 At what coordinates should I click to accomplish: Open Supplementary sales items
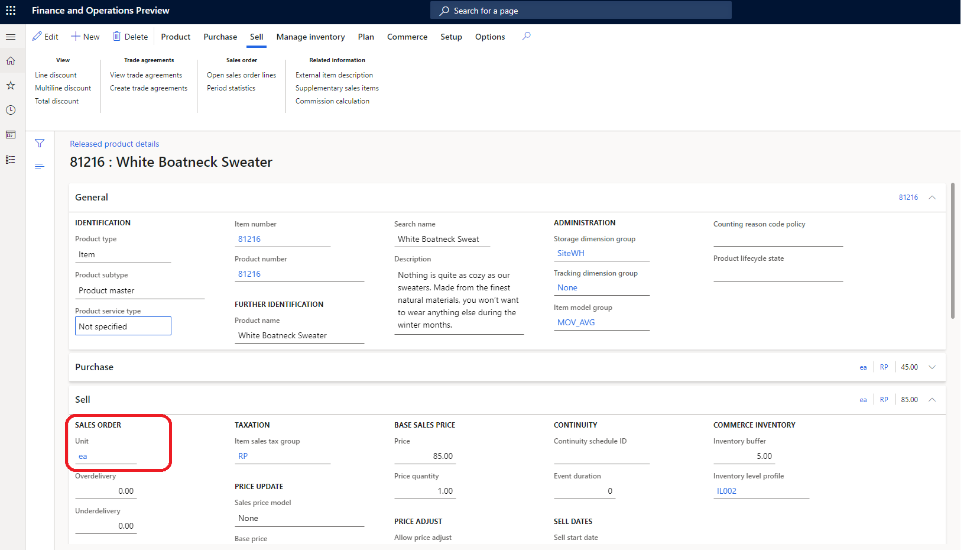pos(337,88)
